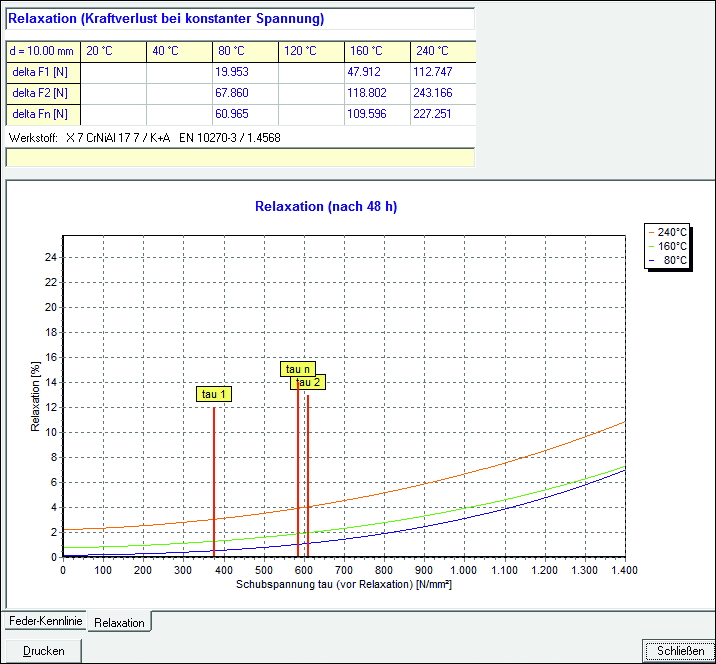Select the 80°C legend entry
The image size is (716, 664).
tap(669, 260)
